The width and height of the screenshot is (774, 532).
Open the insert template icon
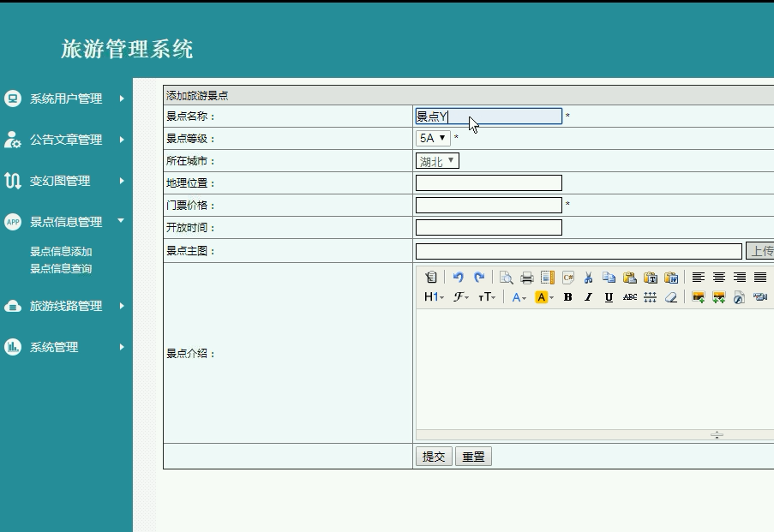[x=548, y=278]
